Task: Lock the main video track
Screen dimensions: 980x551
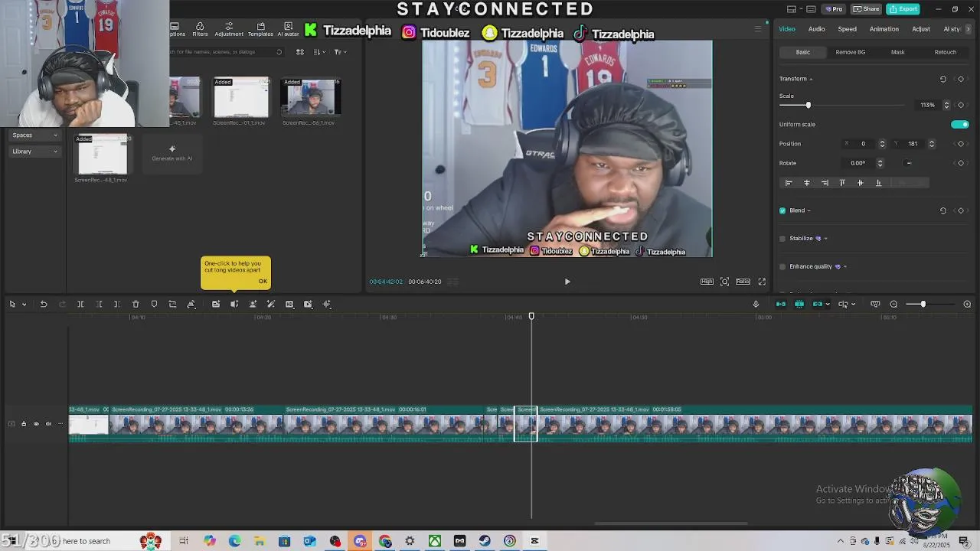Action: point(24,424)
